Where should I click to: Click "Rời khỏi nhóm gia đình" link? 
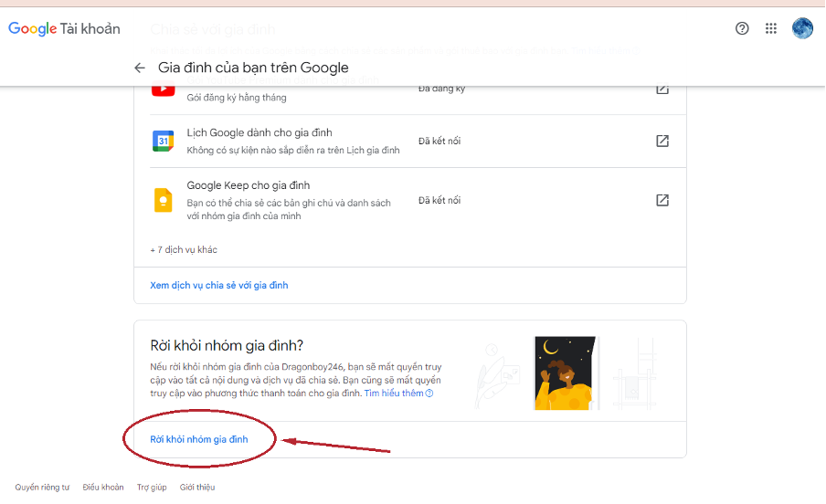(198, 439)
